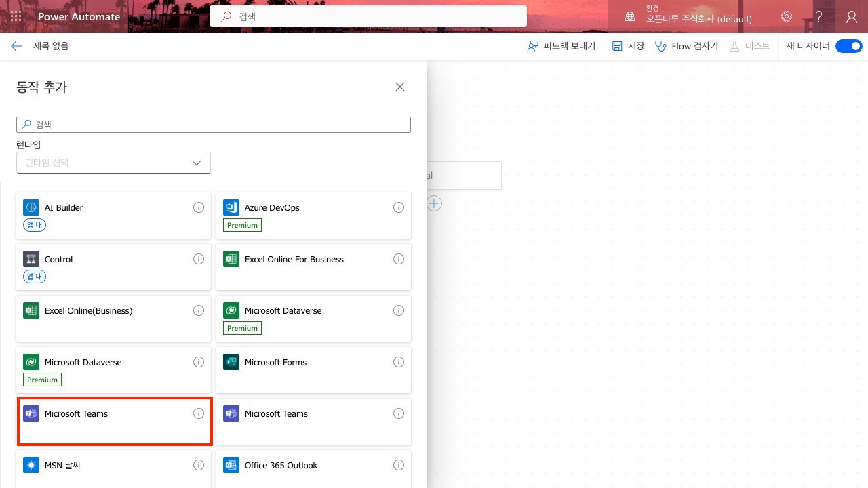Close the 동작 추가 panel

tap(400, 87)
